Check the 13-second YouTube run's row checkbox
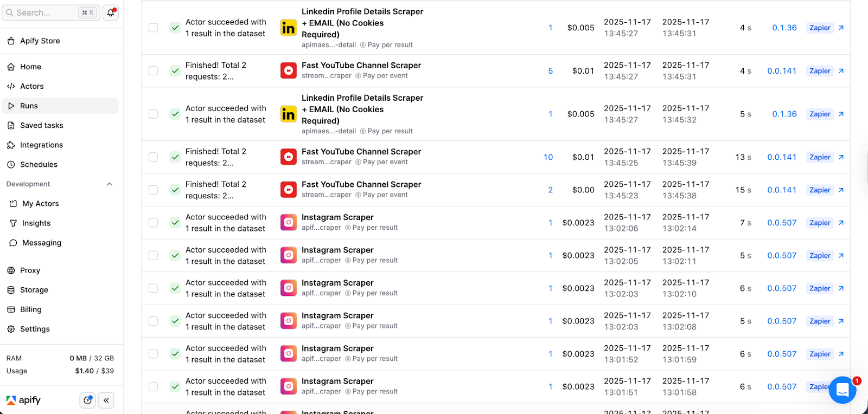This screenshot has height=414, width=868. click(154, 157)
